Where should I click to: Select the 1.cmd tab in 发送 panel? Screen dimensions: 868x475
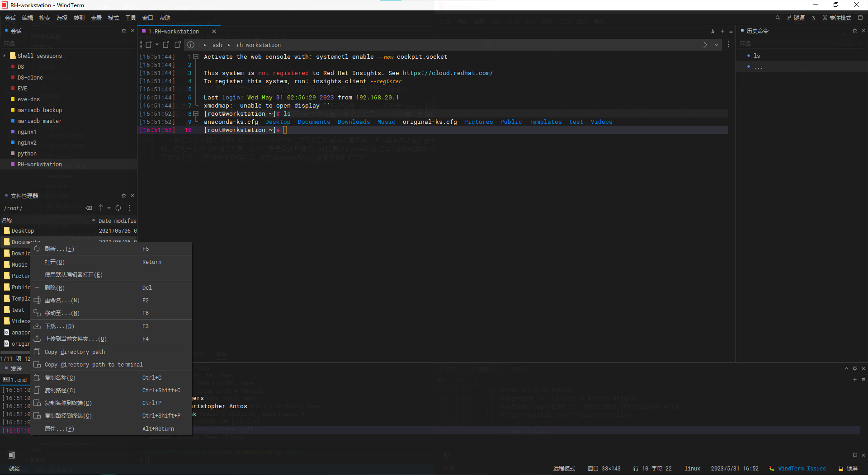point(15,380)
